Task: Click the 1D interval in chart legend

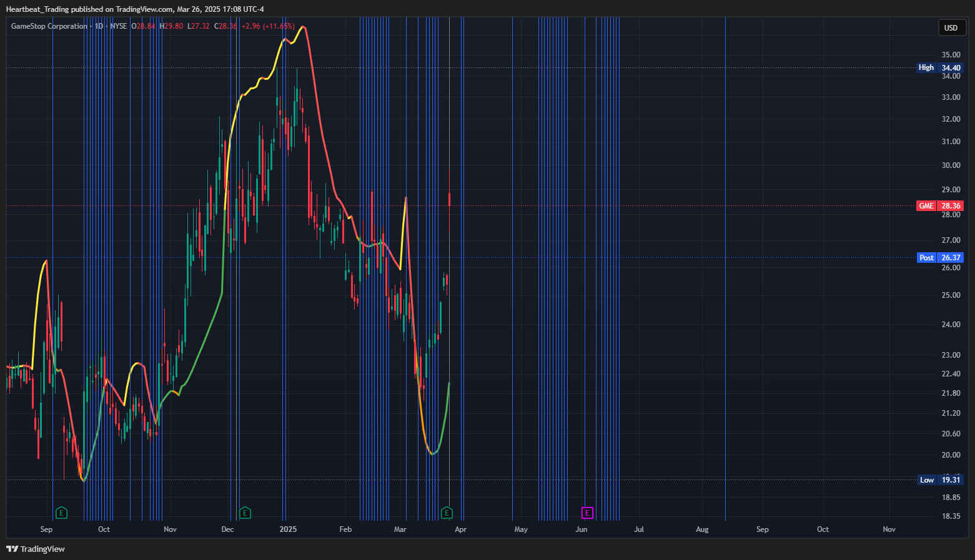Action: pos(99,26)
